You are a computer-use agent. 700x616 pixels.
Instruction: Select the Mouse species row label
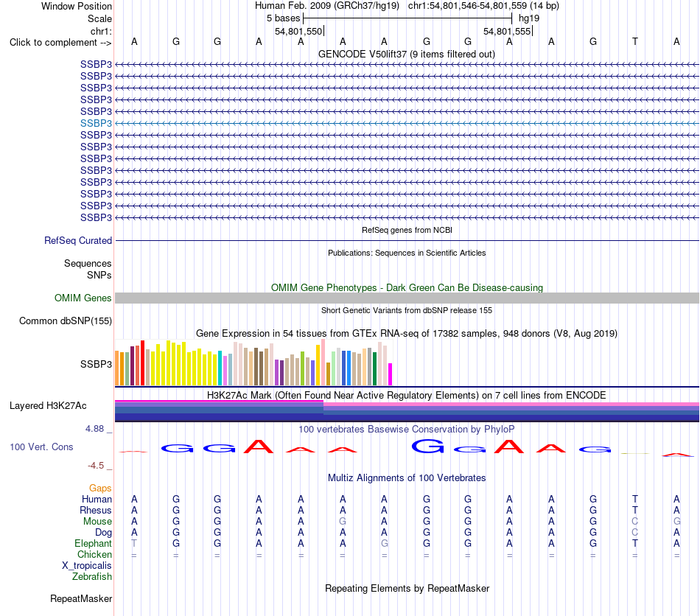click(x=97, y=522)
